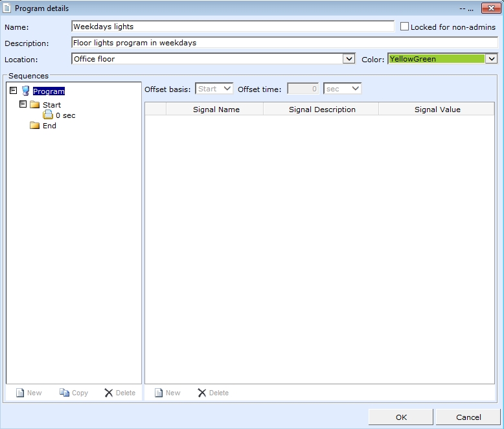Click the Copy icon below sequence tree

[x=64, y=393]
